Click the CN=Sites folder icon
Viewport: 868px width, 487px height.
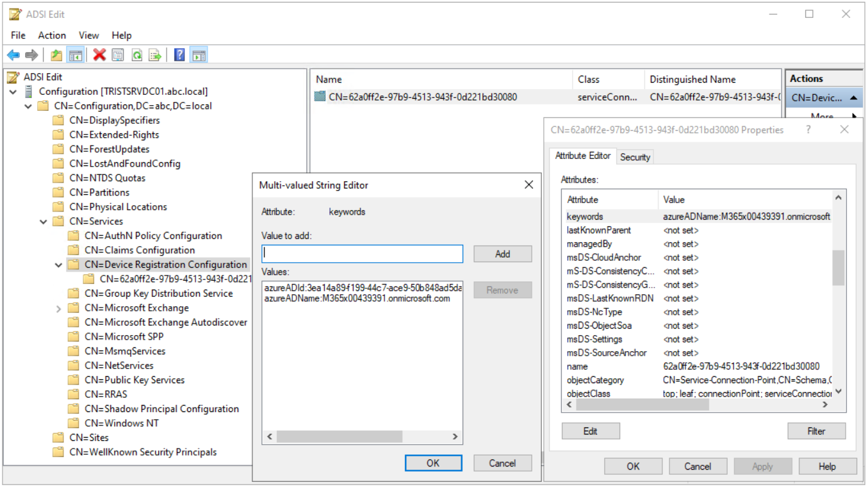pos(59,438)
